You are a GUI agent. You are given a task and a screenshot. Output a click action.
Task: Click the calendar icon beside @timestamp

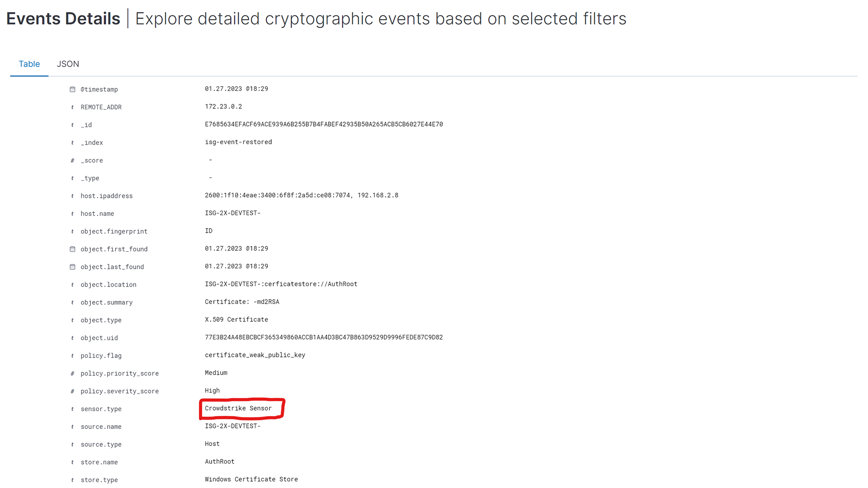pyautogui.click(x=72, y=89)
